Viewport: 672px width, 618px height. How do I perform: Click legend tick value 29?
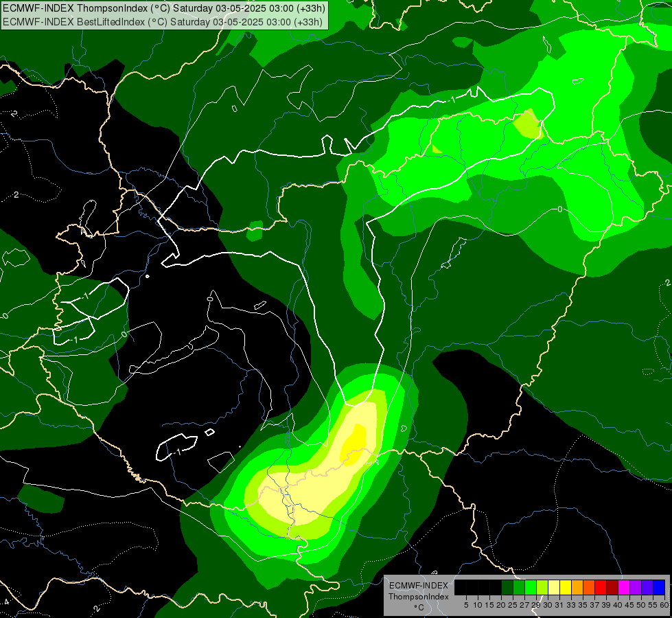click(x=536, y=605)
